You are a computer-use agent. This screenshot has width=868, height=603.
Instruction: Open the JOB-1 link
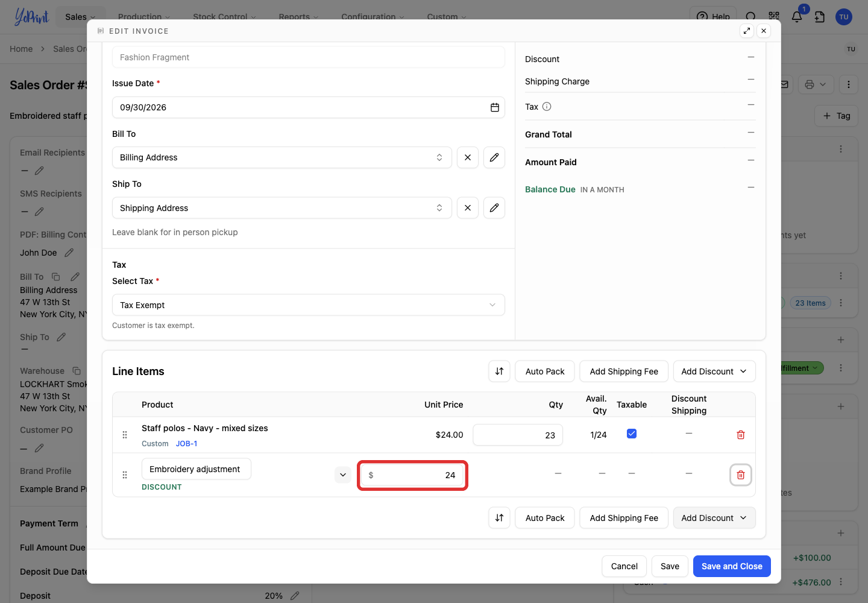pyautogui.click(x=187, y=444)
